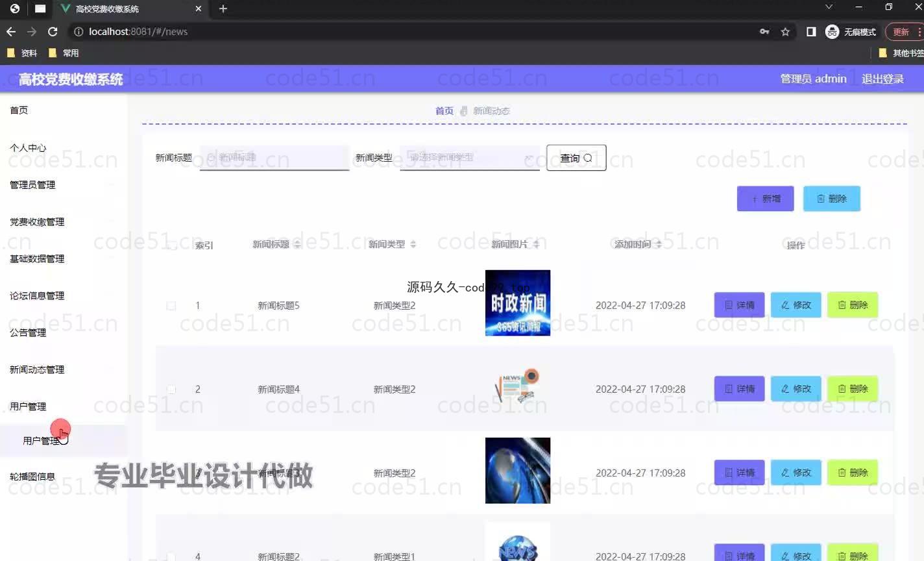Click 修改 for the third news row
Image resolution: width=924 pixels, height=561 pixels.
coord(796,472)
